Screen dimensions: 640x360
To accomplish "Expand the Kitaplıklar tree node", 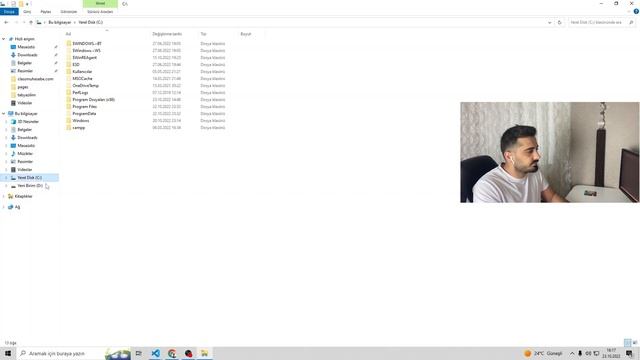I will tap(4, 196).
